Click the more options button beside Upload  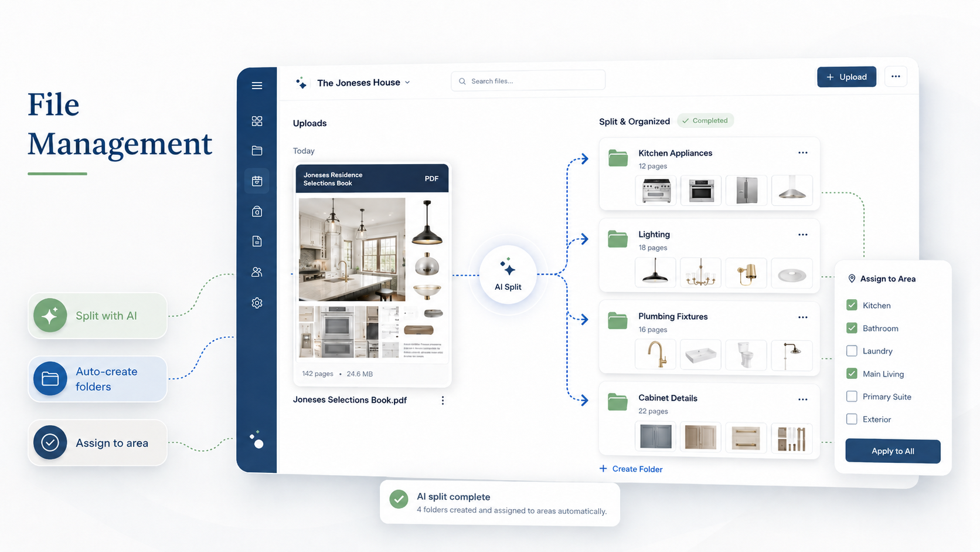[x=896, y=76]
